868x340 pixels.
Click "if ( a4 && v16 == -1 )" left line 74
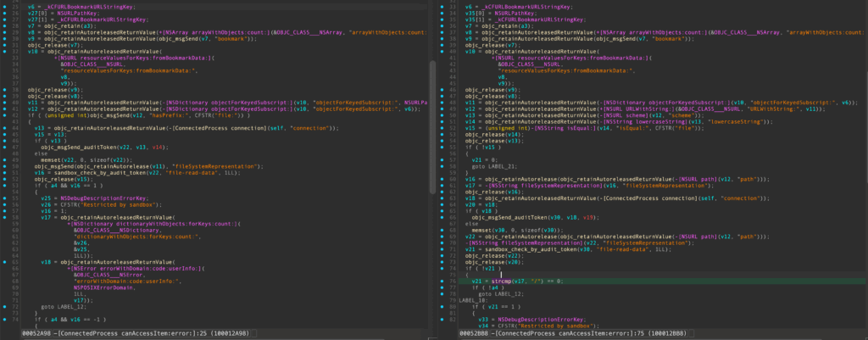tap(70, 320)
